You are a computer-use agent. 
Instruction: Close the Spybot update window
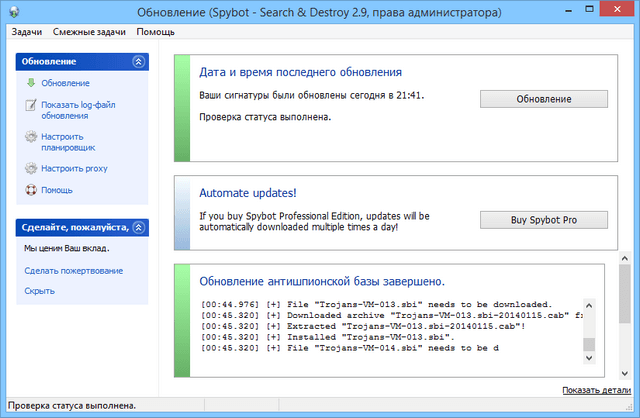pos(617,10)
